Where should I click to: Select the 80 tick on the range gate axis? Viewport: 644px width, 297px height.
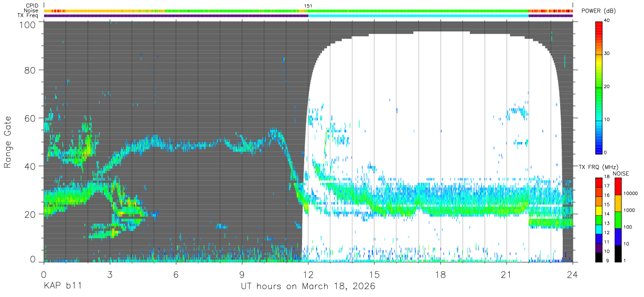click(x=30, y=70)
